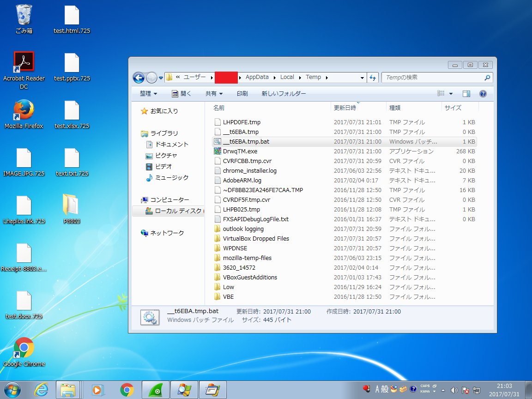Select ドキュメント in navigation pane

coord(168,145)
